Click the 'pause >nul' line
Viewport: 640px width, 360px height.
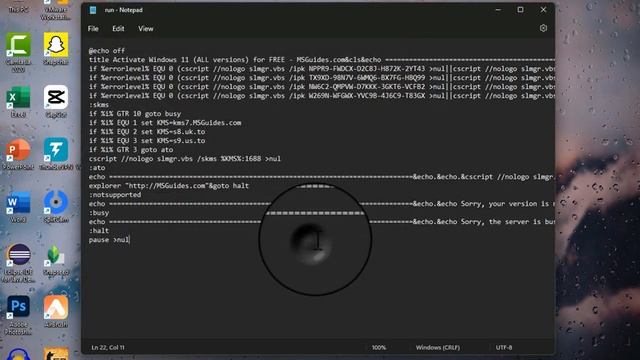point(109,239)
